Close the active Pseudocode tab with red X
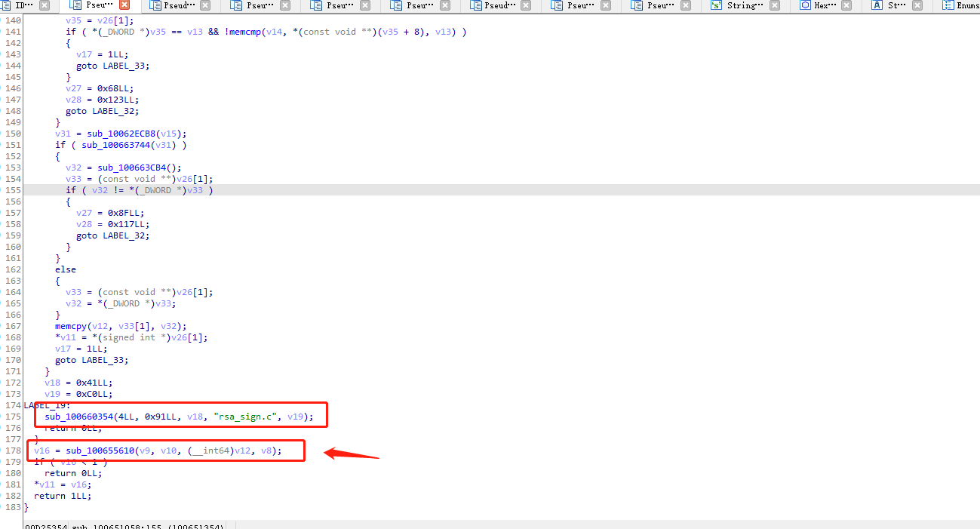Viewport: 980px width, 529px height. click(124, 5)
